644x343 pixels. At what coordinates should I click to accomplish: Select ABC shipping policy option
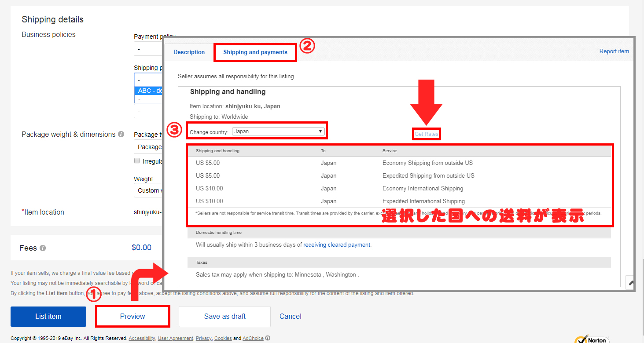[149, 91]
